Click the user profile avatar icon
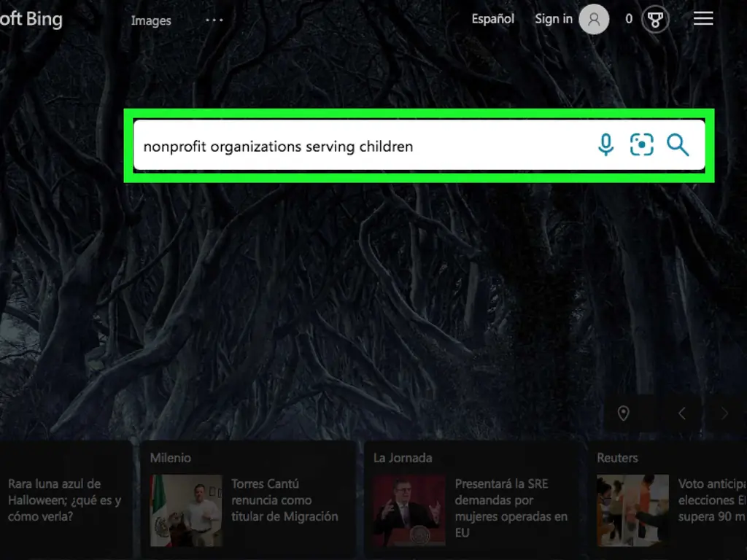The width and height of the screenshot is (747, 560). click(594, 20)
